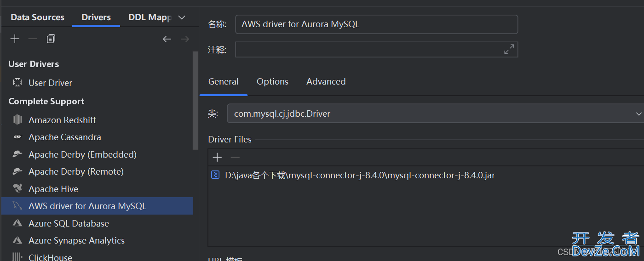This screenshot has height=261, width=644.
Task: Click the comment input field
Action: tap(377, 50)
